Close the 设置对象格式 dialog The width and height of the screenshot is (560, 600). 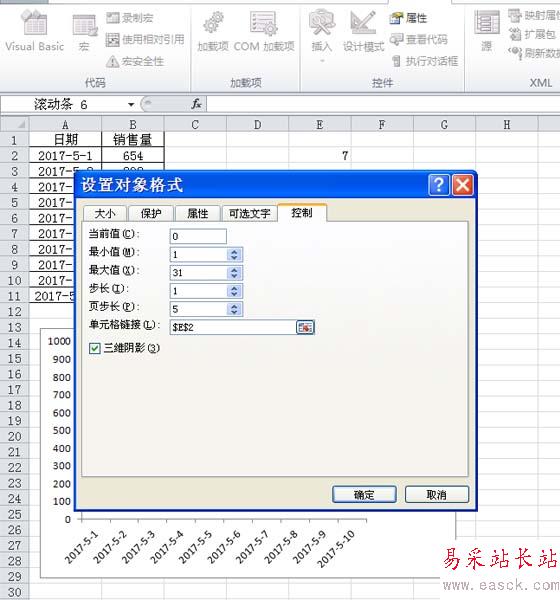[462, 185]
